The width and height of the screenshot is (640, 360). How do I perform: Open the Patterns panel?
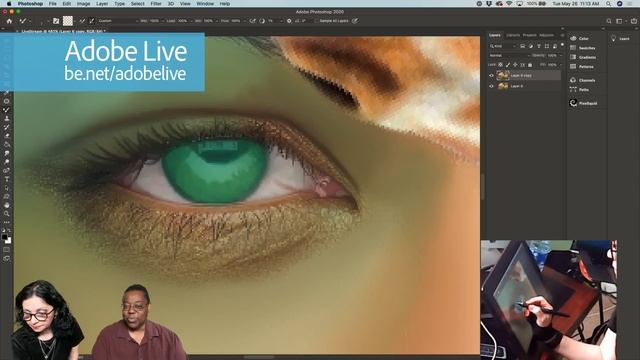point(582,67)
